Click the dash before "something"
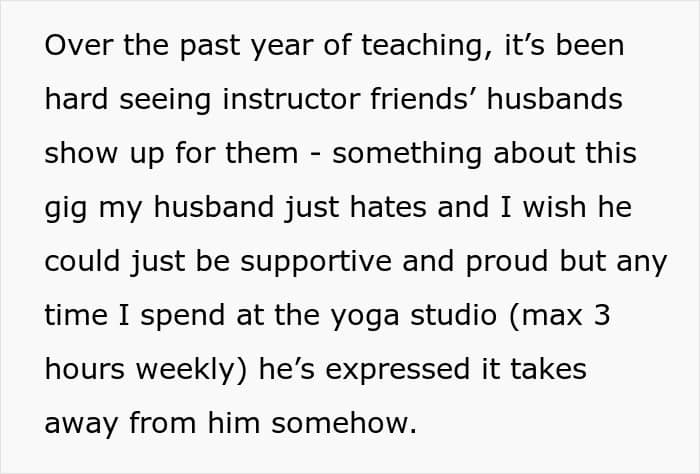 314,156
